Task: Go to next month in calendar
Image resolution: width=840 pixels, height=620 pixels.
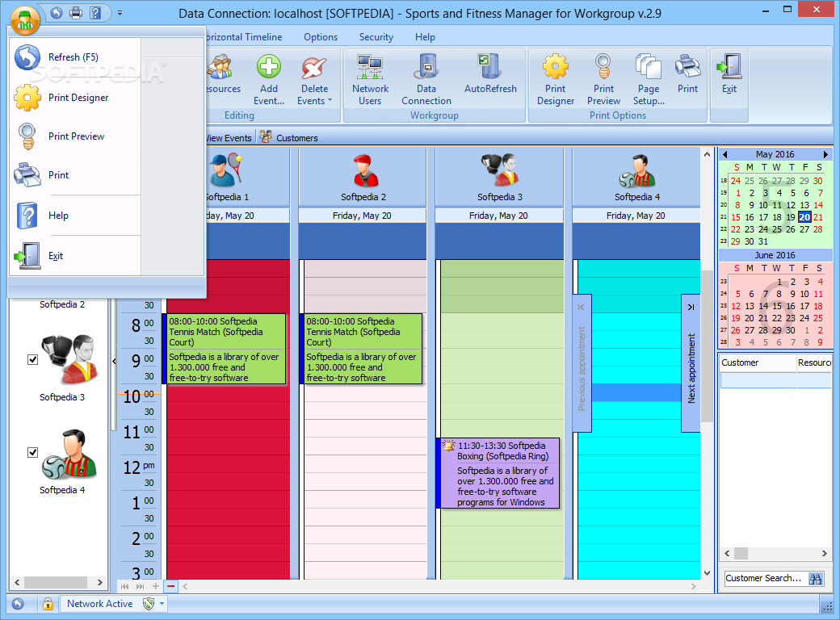Action: 825,154
